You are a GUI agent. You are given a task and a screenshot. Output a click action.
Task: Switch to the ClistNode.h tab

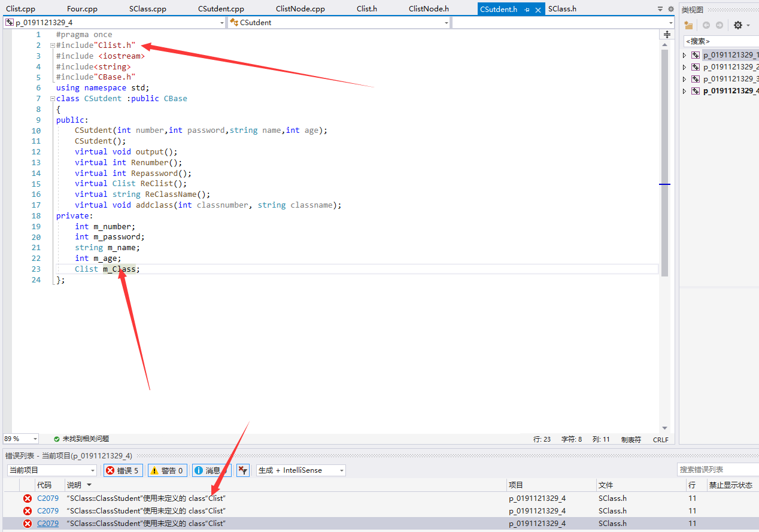429,9
